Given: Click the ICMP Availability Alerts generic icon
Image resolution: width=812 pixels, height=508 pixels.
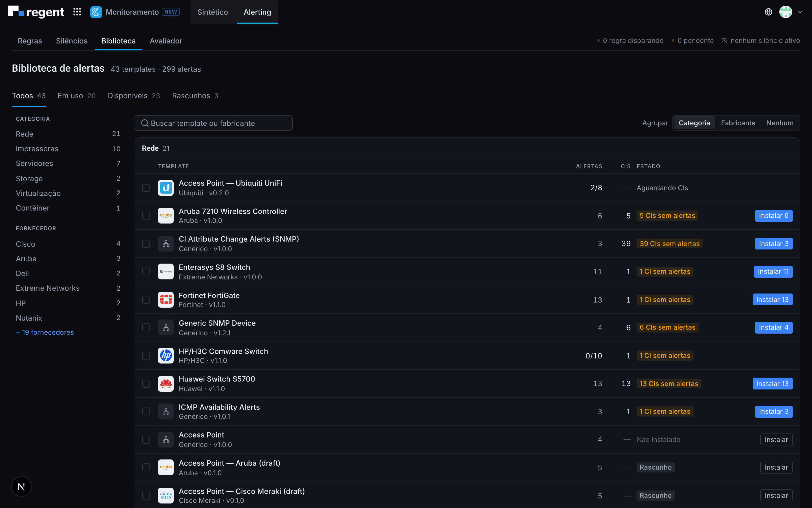Looking at the screenshot, I should click(x=166, y=411).
